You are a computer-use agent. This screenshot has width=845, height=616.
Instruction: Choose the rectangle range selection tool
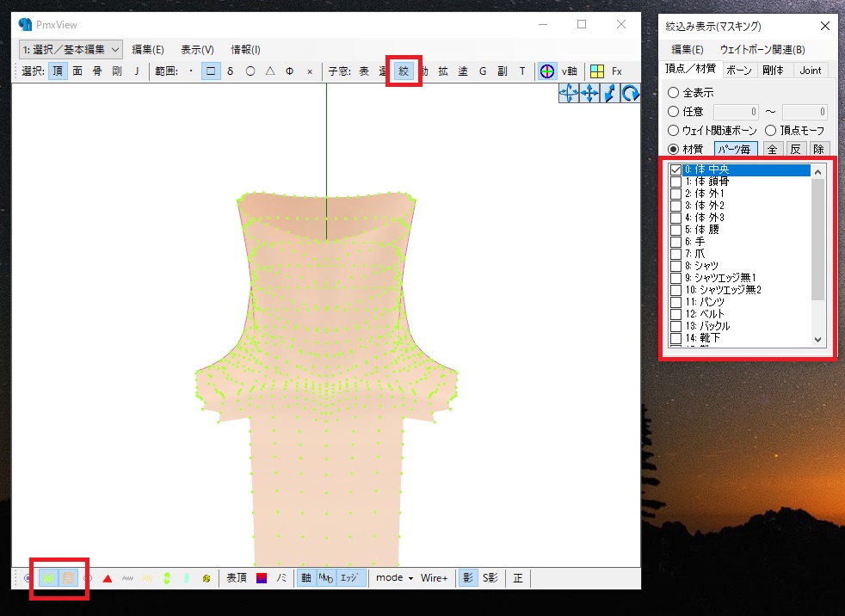(211, 71)
